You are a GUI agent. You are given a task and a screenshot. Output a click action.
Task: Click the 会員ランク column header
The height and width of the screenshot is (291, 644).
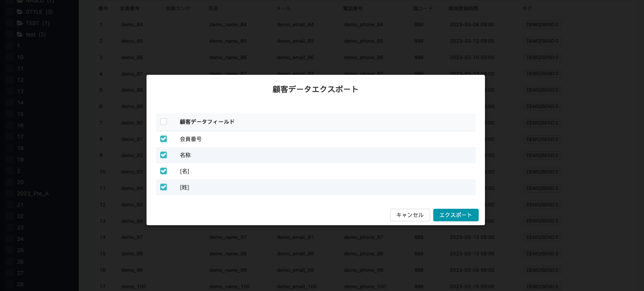click(178, 8)
